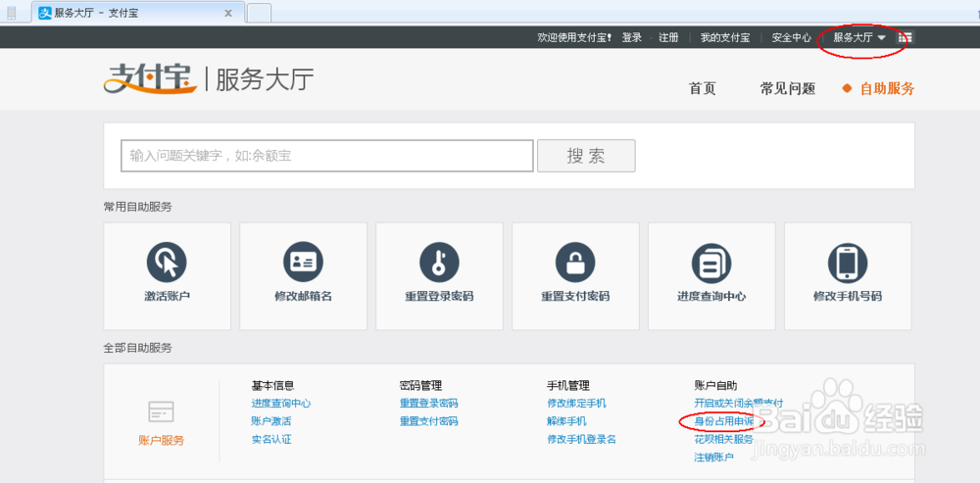Select the 修改手机号码 phone icon
Viewport: 980px width, 483px height.
click(848, 262)
